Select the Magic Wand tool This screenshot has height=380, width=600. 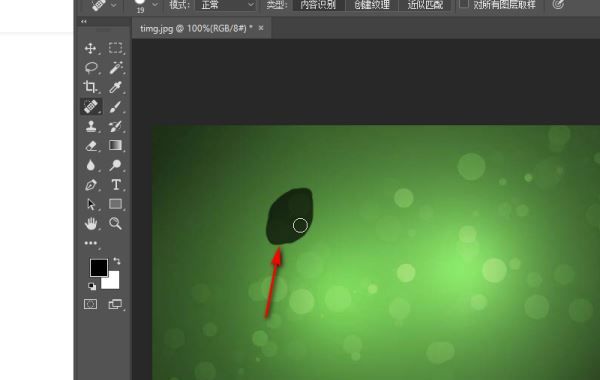point(116,68)
